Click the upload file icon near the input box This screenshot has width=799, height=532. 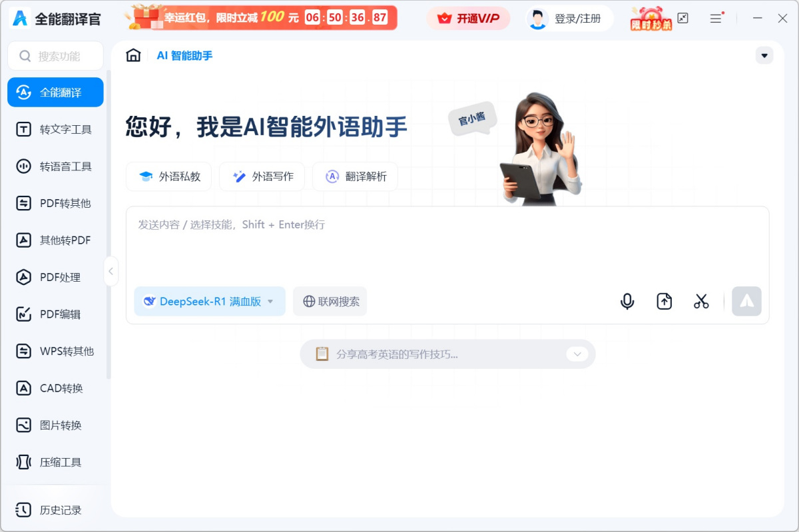[x=664, y=301]
